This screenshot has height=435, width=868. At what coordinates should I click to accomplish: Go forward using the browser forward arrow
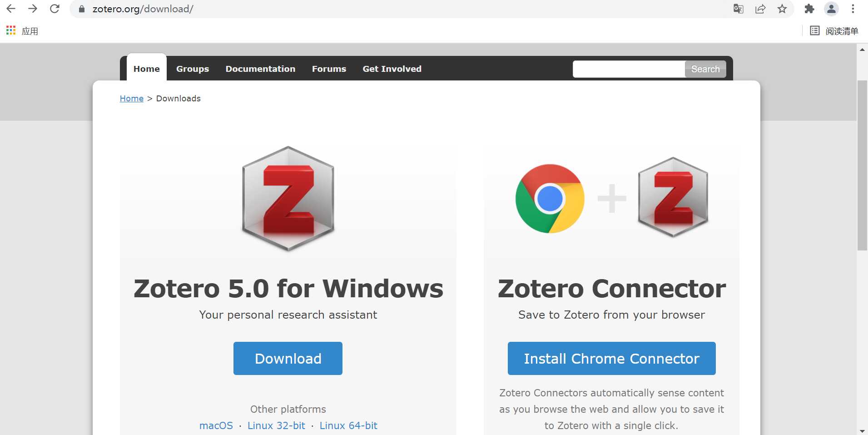pos(33,9)
